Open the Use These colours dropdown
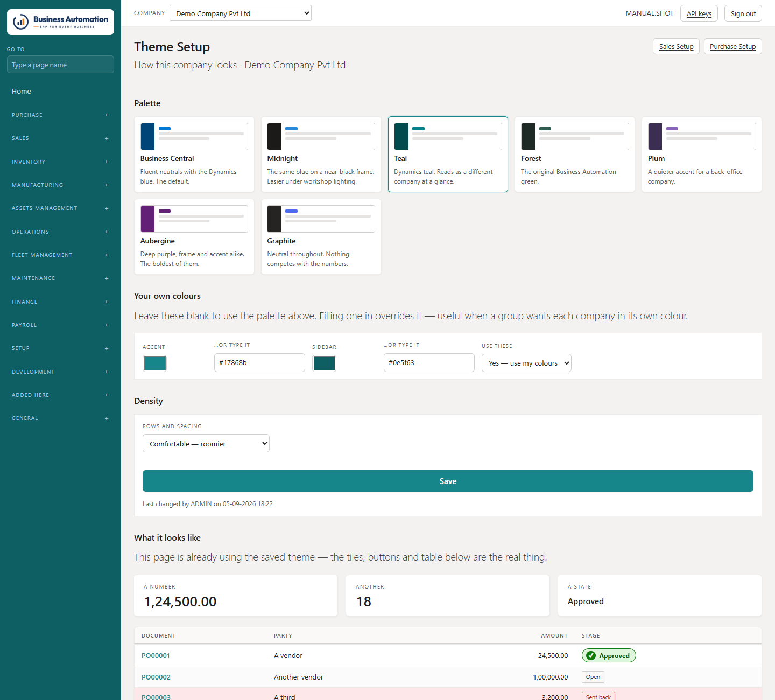The width and height of the screenshot is (775, 700). (x=526, y=363)
